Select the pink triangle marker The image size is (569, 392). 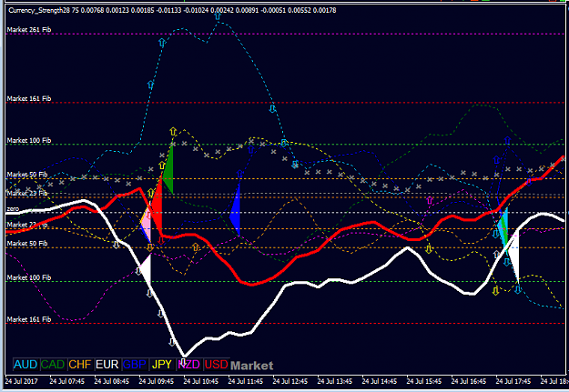click(147, 225)
